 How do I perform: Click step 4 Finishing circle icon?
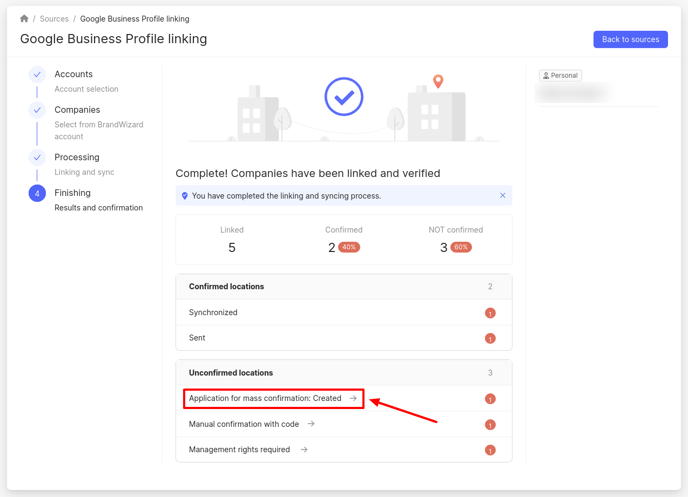(x=37, y=193)
